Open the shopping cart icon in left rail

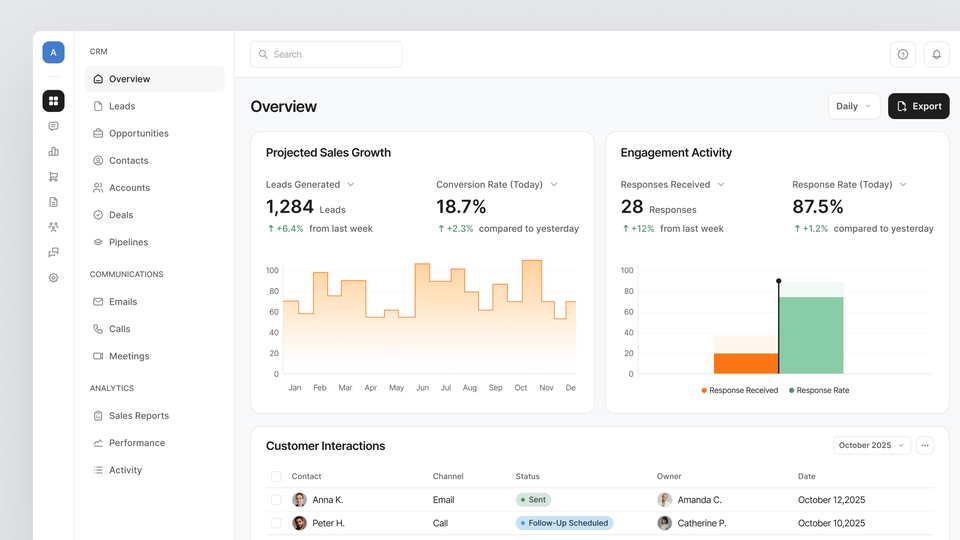pos(53,177)
